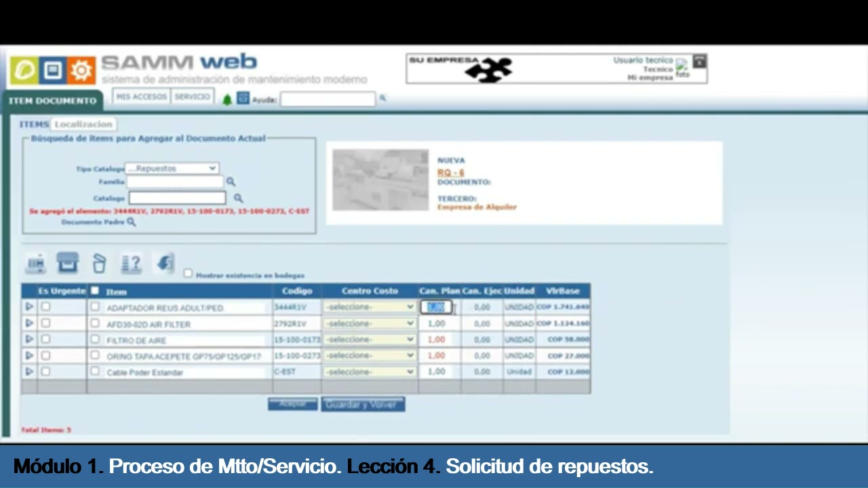868x488 pixels.
Task: Click the trash bin toolbar icon
Action: point(99,263)
